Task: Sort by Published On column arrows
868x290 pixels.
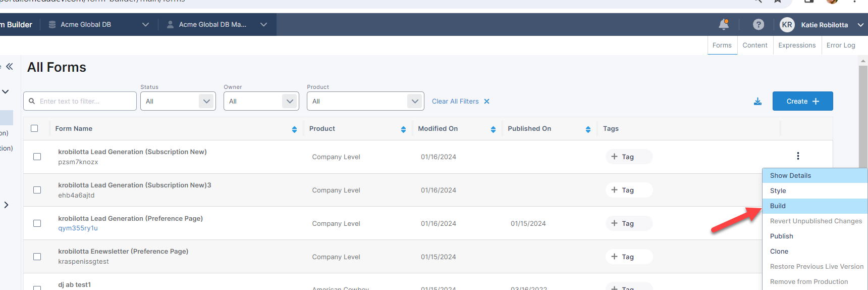Action: (x=588, y=129)
